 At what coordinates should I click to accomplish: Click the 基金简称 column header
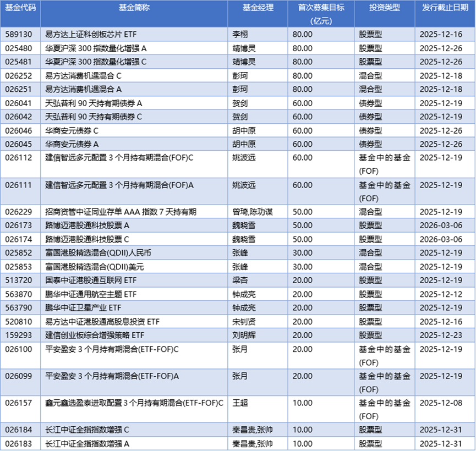coord(134,8)
